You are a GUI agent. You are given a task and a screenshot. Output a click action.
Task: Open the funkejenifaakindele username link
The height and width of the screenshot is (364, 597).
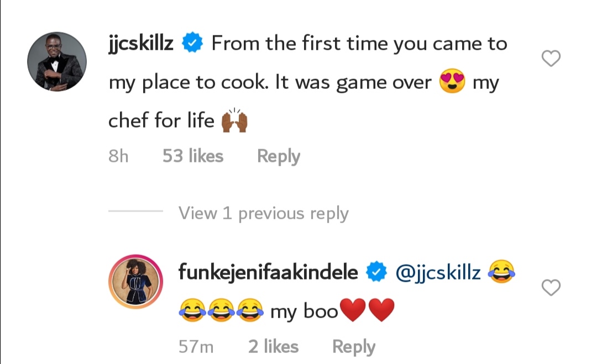point(269,272)
